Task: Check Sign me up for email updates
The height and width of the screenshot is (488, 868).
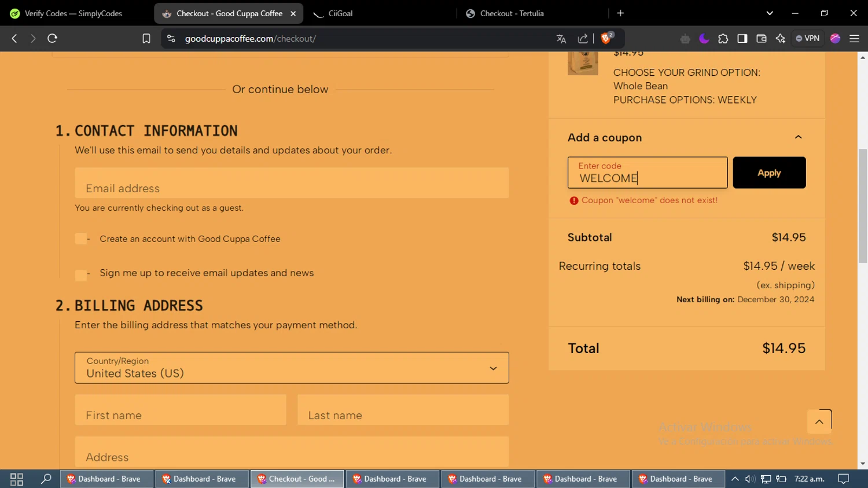Action: [x=81, y=275]
